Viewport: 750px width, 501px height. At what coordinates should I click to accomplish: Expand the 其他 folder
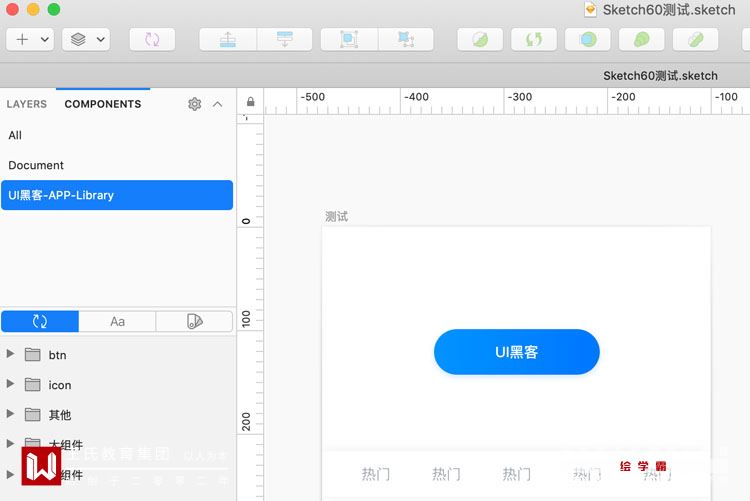tap(10, 414)
